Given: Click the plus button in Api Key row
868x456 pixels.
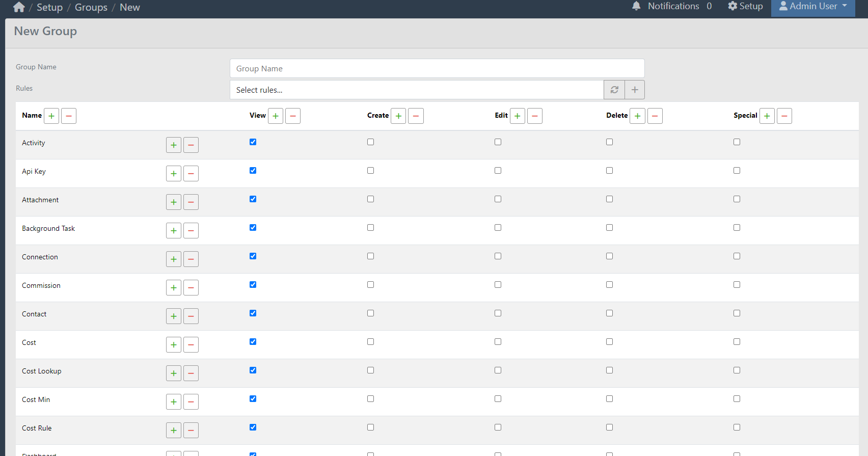Looking at the screenshot, I should coord(174,174).
